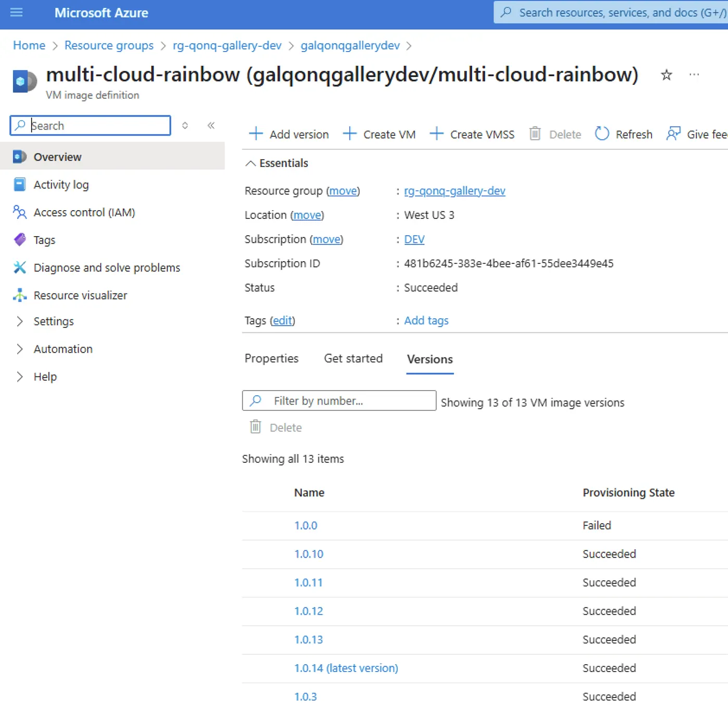This screenshot has height=711, width=728.
Task: Switch to the Properties tab
Action: click(271, 358)
